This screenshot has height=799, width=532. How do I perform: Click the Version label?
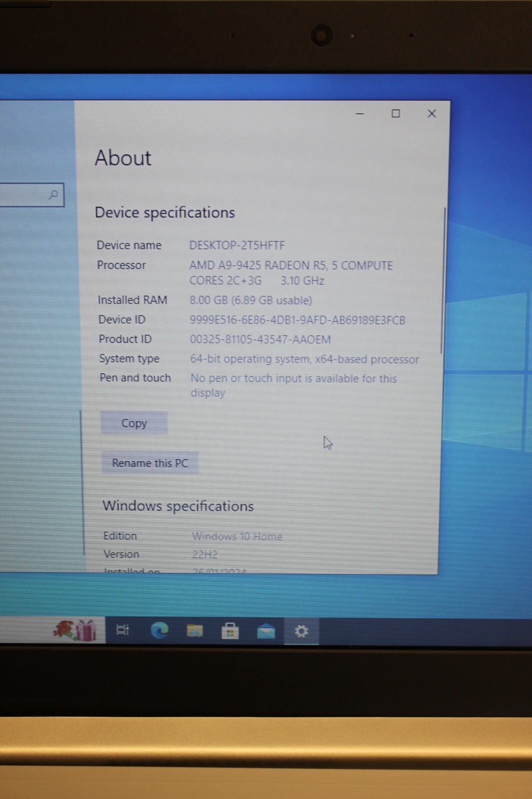click(x=121, y=554)
